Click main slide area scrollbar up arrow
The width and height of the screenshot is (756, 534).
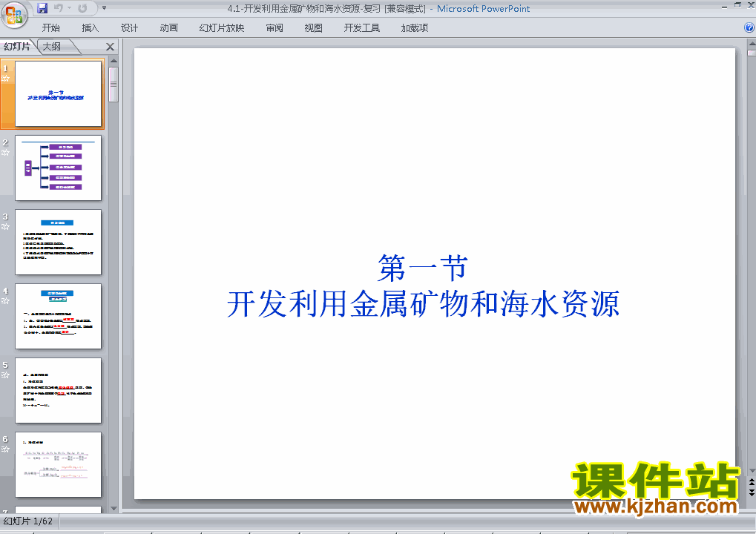pos(752,44)
